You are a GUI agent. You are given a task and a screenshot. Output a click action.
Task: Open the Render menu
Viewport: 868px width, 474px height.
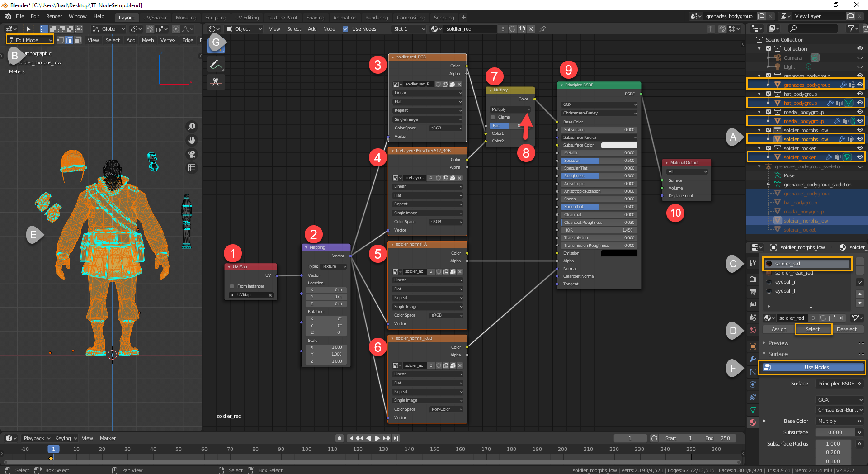pyautogui.click(x=54, y=16)
